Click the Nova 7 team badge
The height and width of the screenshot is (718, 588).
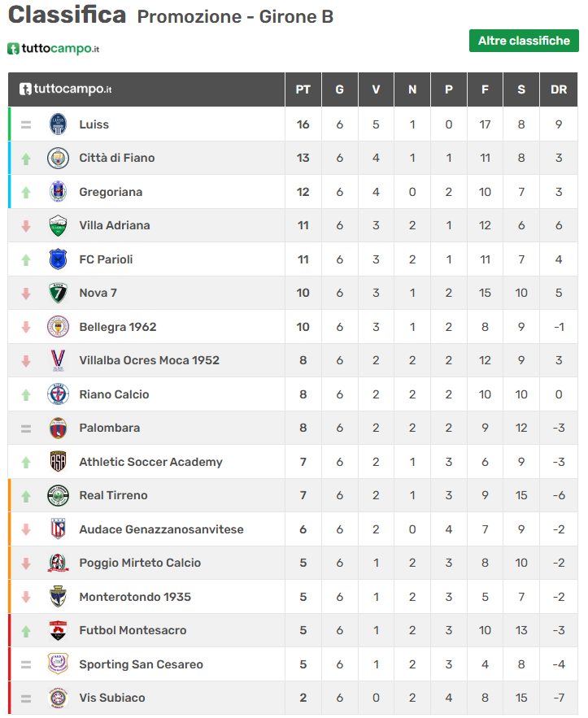tap(58, 293)
